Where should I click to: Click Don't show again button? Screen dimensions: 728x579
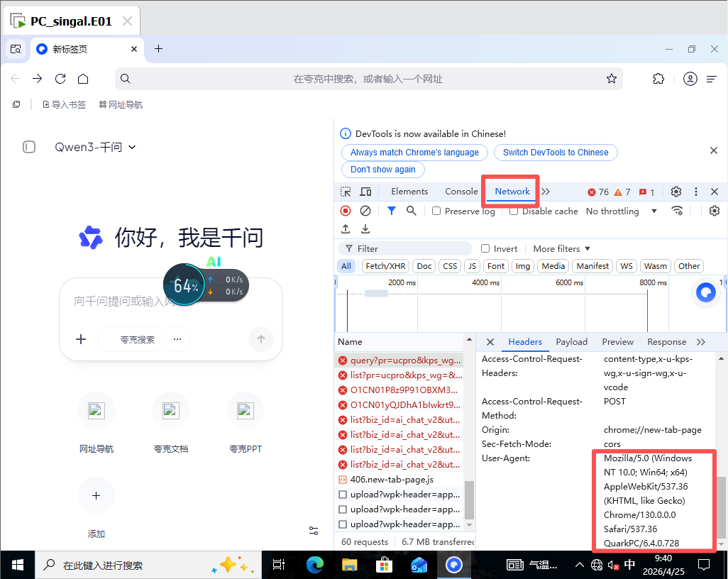pos(383,170)
